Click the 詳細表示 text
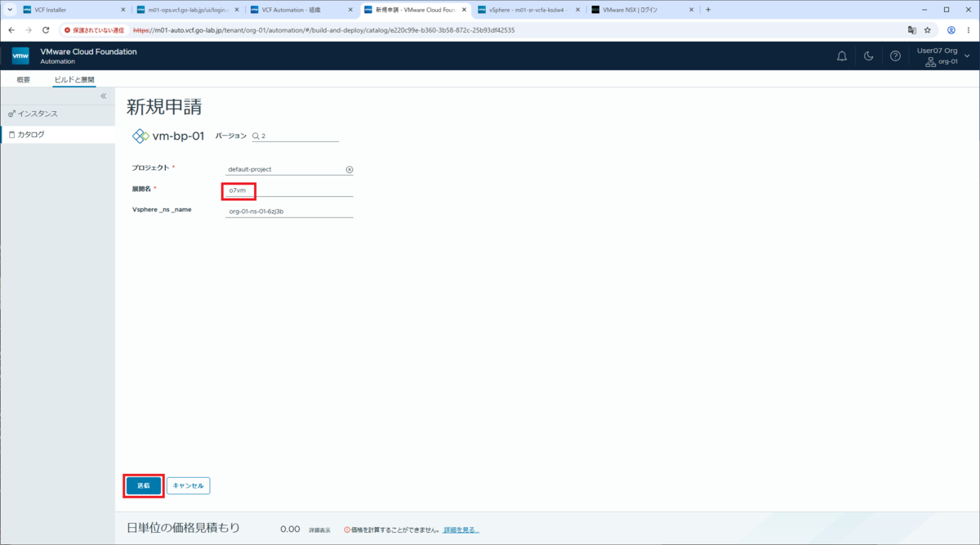 click(x=319, y=529)
